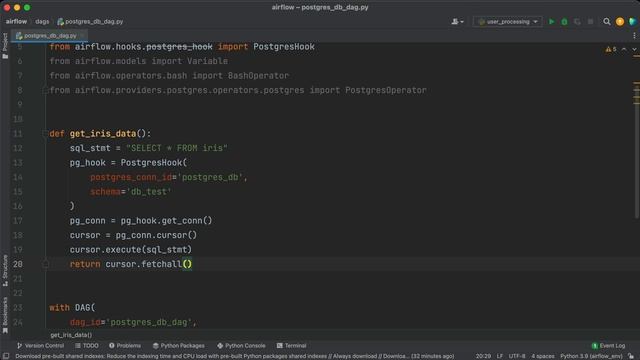
Task: Run with coverage icon in toolbar
Action: click(577, 22)
